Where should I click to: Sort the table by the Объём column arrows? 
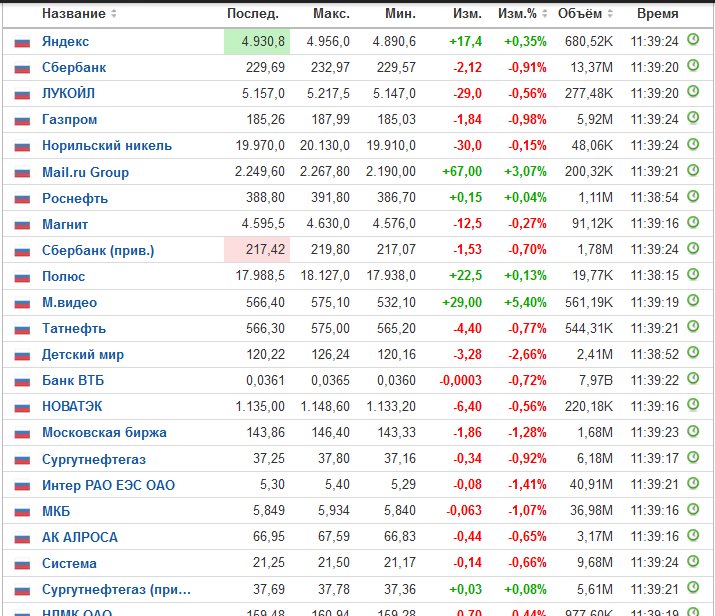[610, 14]
